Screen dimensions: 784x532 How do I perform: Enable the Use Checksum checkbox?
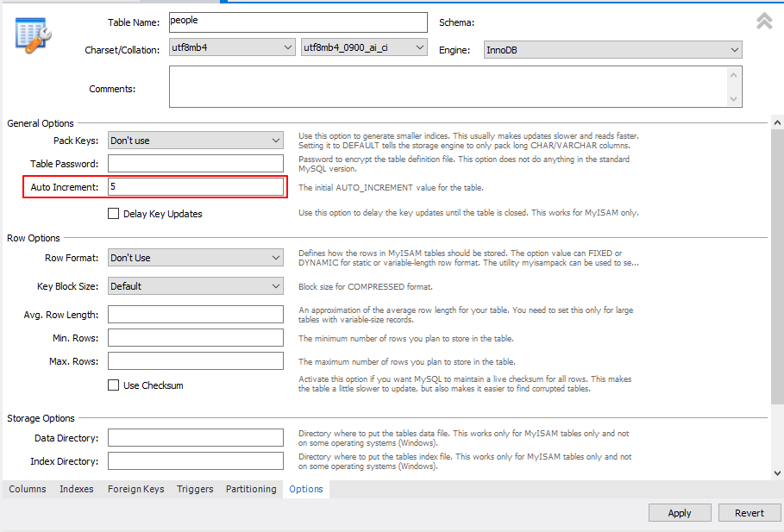113,385
